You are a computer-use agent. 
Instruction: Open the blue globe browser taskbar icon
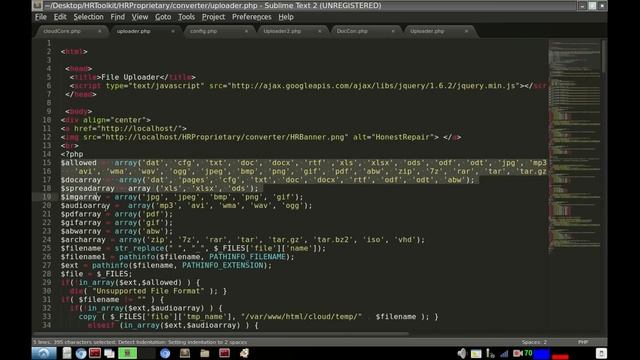pyautogui.click(x=81, y=353)
